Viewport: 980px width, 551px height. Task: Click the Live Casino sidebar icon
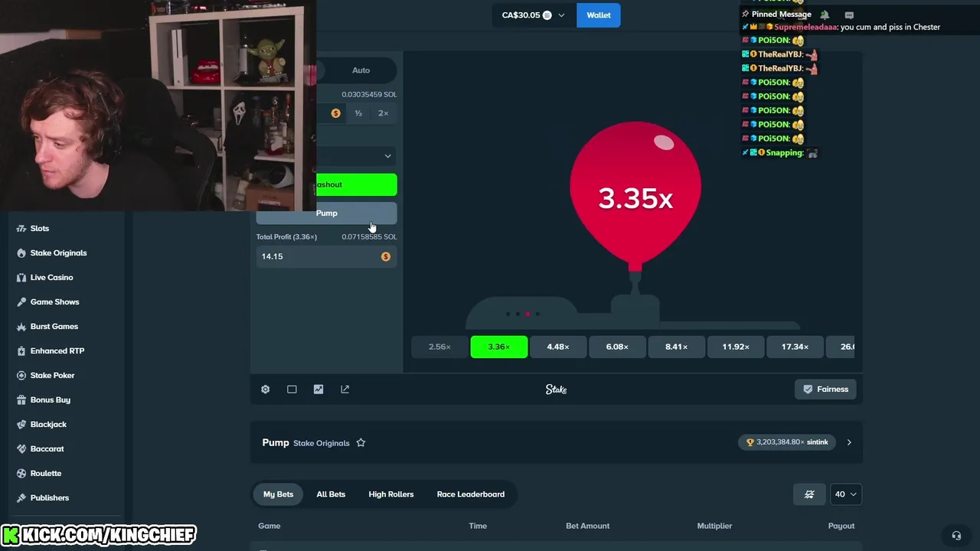point(21,278)
